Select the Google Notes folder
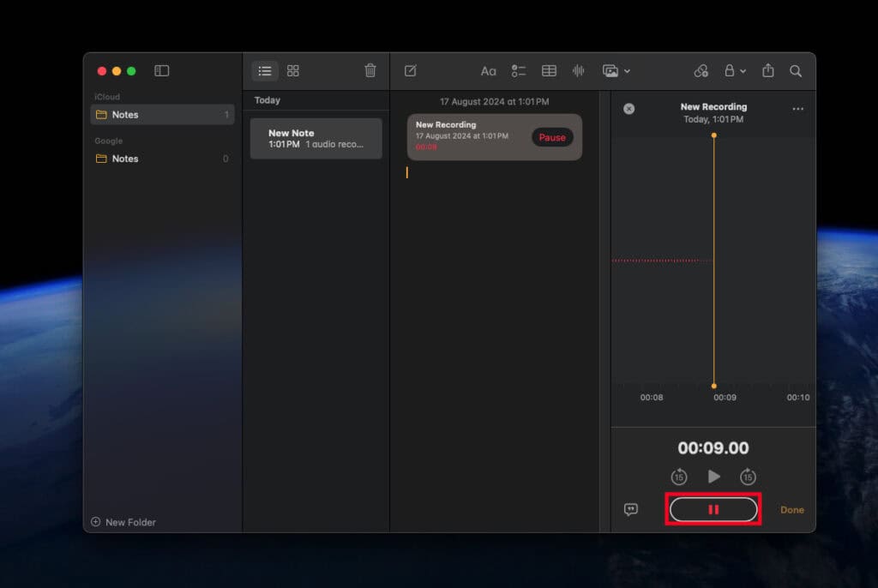The height and width of the screenshot is (588, 878). click(x=125, y=159)
